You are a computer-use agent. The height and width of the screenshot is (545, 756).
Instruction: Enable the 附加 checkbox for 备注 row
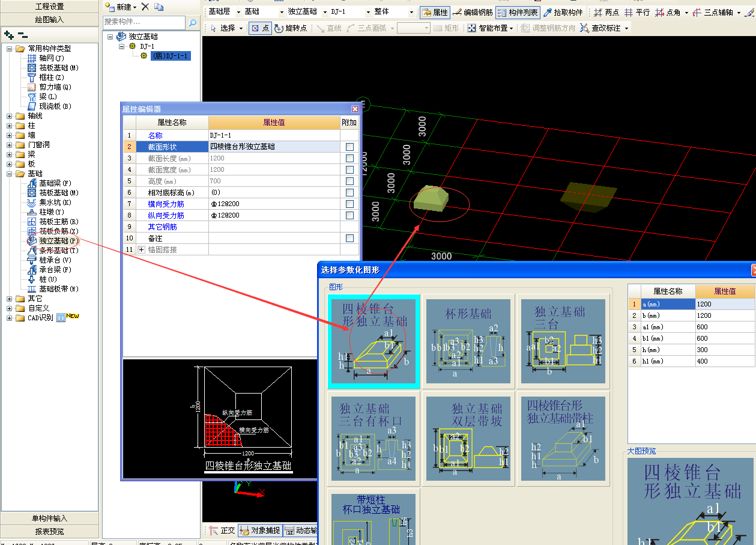coord(349,239)
